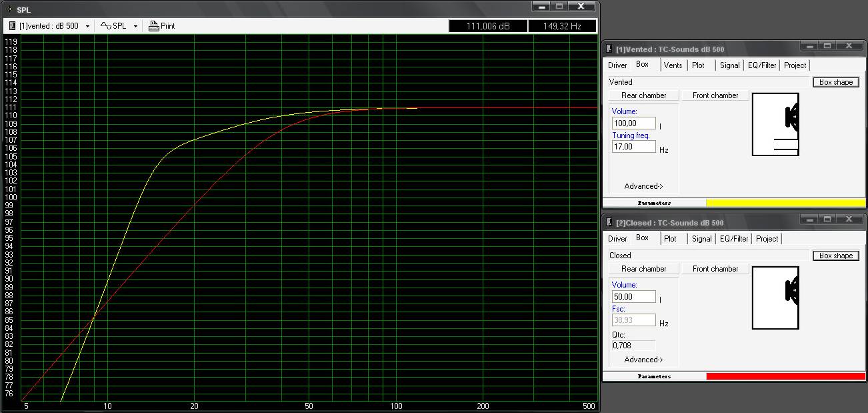Click the closed box diagram thumbnail
Viewport: 868px width, 413px height.
click(x=775, y=298)
